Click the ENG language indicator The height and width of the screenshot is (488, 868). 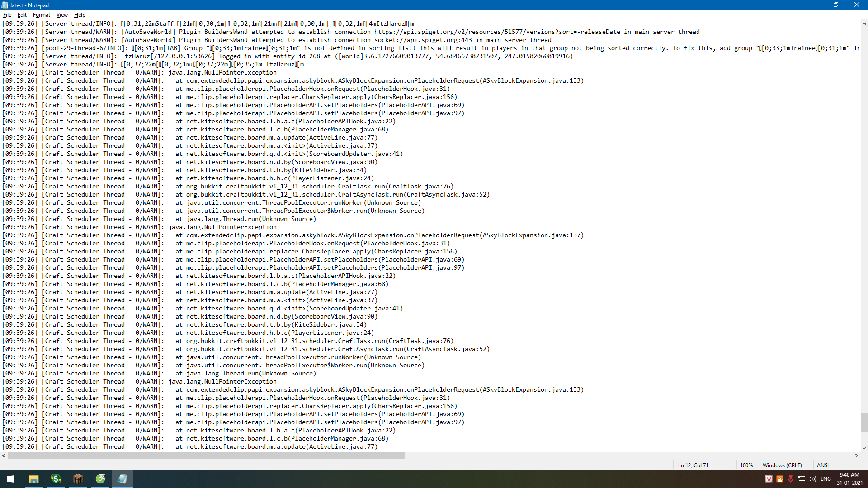[826, 479]
